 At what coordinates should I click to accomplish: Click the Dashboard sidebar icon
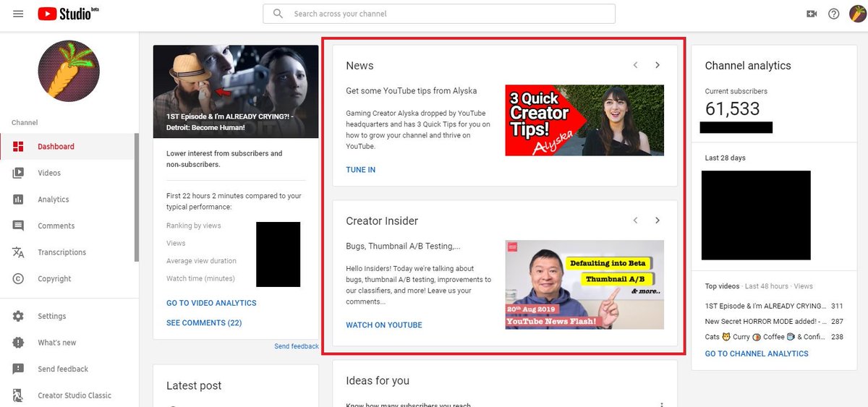[19, 147]
